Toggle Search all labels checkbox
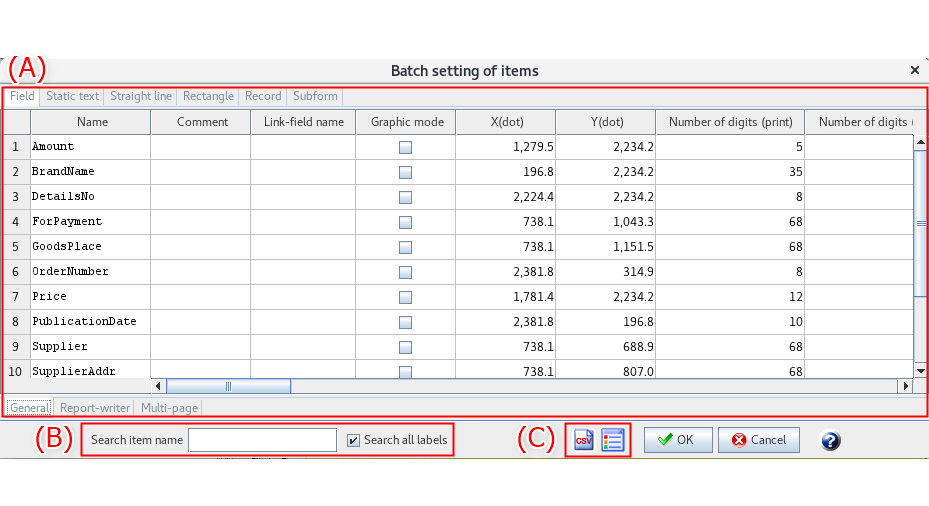The width and height of the screenshot is (929, 506). click(353, 440)
